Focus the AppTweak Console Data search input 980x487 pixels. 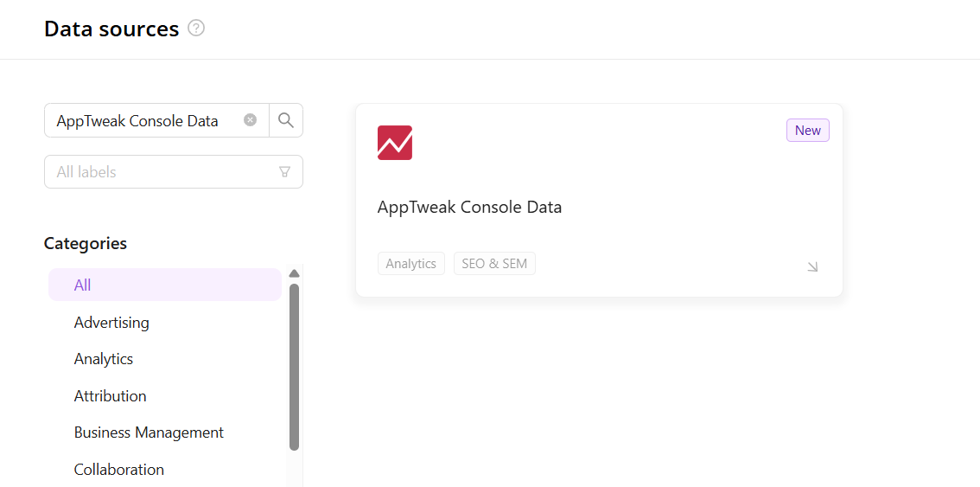click(143, 121)
